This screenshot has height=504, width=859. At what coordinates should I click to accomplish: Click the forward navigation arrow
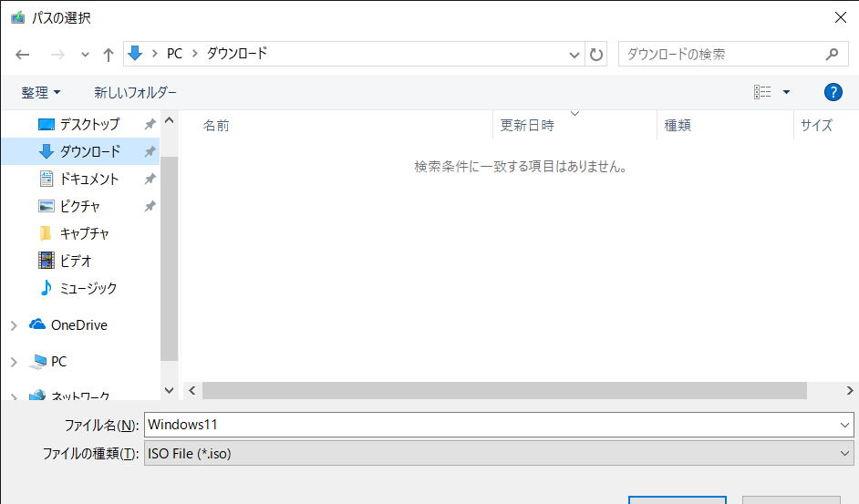pos(57,55)
